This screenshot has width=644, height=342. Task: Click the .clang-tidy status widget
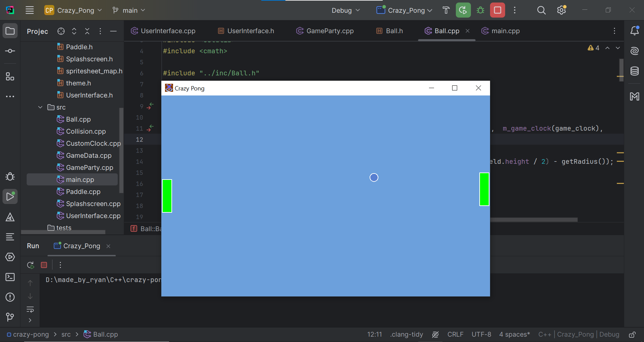click(407, 334)
